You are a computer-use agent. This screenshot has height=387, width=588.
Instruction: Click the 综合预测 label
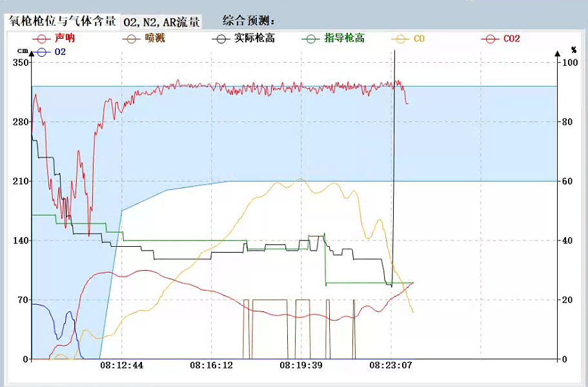tap(249, 20)
